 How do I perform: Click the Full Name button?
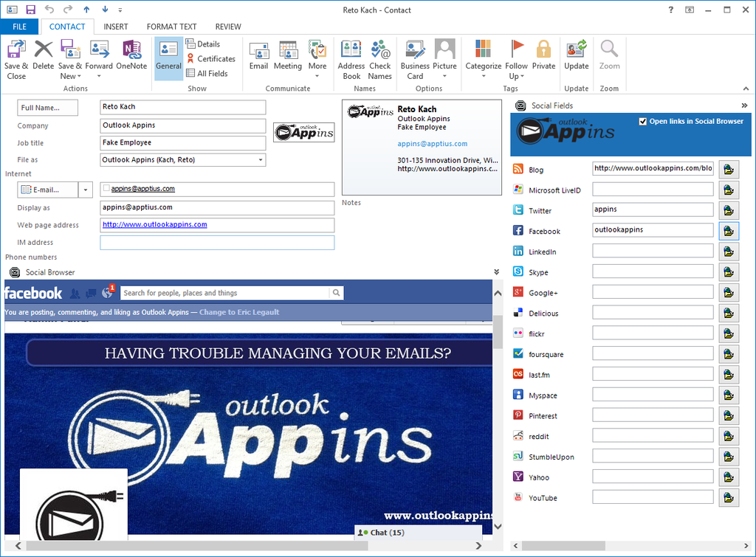pos(47,108)
